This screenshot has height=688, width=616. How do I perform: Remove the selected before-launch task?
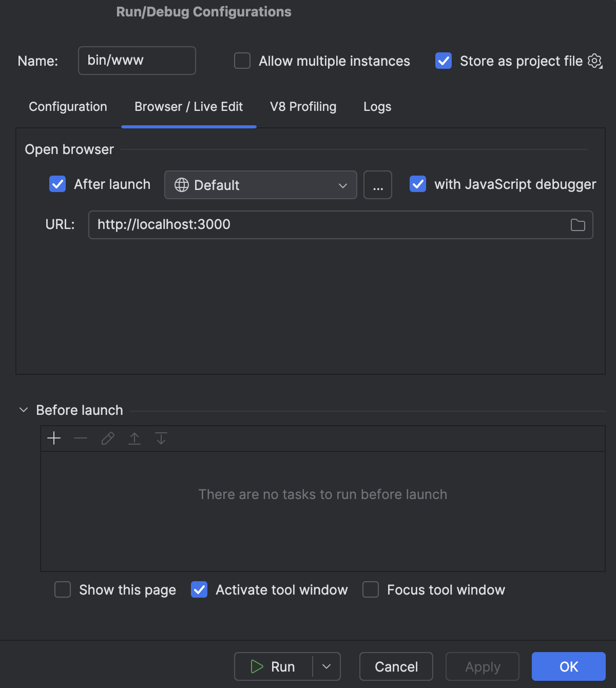81,438
